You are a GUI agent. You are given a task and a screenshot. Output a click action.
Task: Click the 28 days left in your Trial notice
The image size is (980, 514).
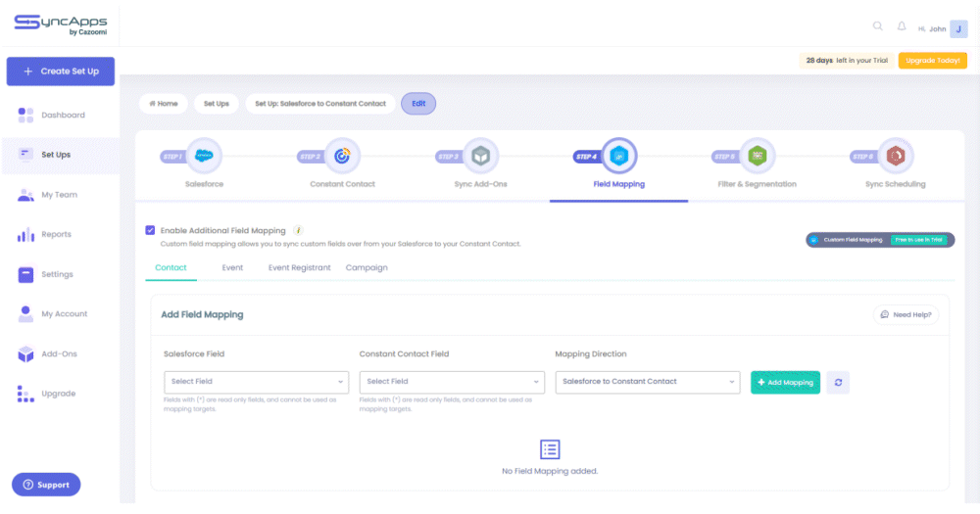847,61
